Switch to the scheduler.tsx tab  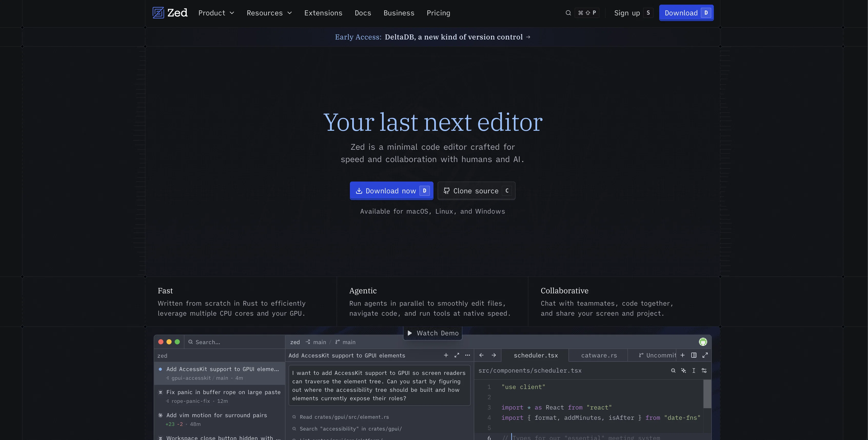[x=535, y=355]
